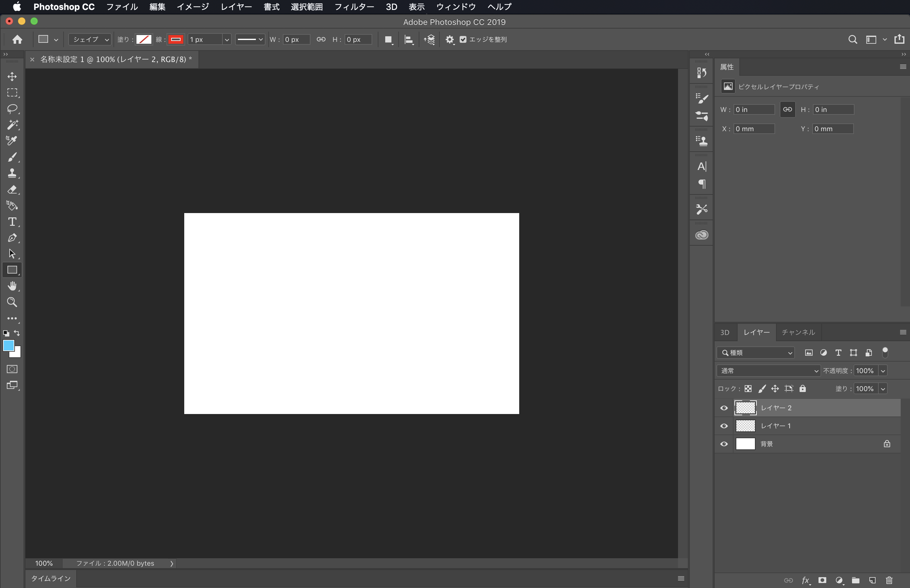
Task: Hide the レイヤー 2 layer
Action: [724, 408]
